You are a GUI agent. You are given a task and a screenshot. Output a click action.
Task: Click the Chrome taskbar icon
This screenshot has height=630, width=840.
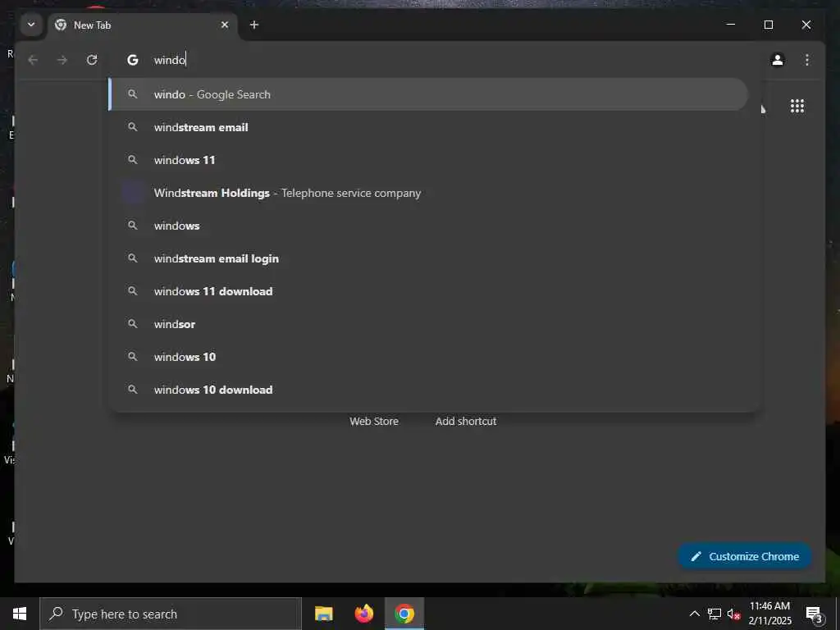(404, 614)
